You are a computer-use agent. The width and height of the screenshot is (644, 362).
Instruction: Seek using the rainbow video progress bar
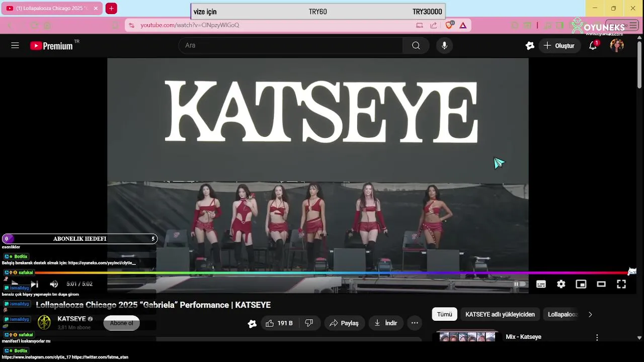coord(332,273)
